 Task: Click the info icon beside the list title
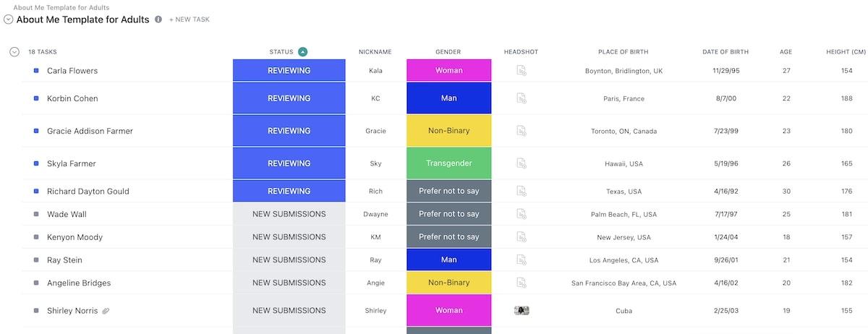click(158, 20)
